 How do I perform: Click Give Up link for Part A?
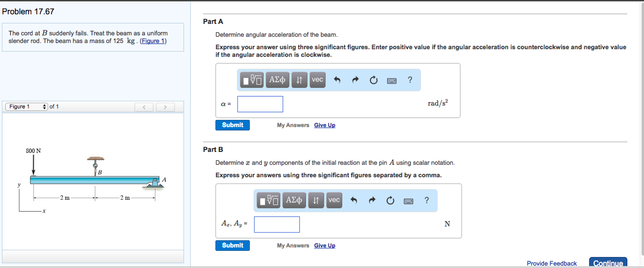pos(325,125)
